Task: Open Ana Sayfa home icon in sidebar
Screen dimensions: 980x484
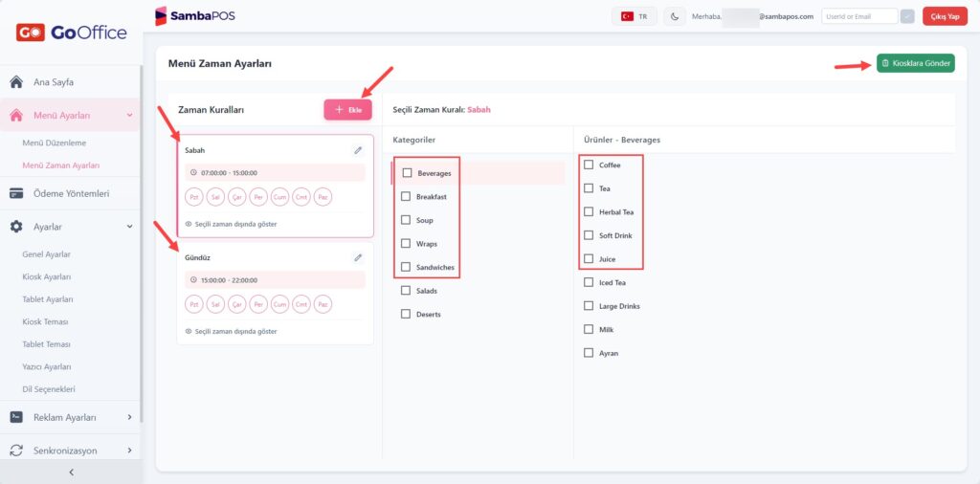Action: click(x=17, y=82)
